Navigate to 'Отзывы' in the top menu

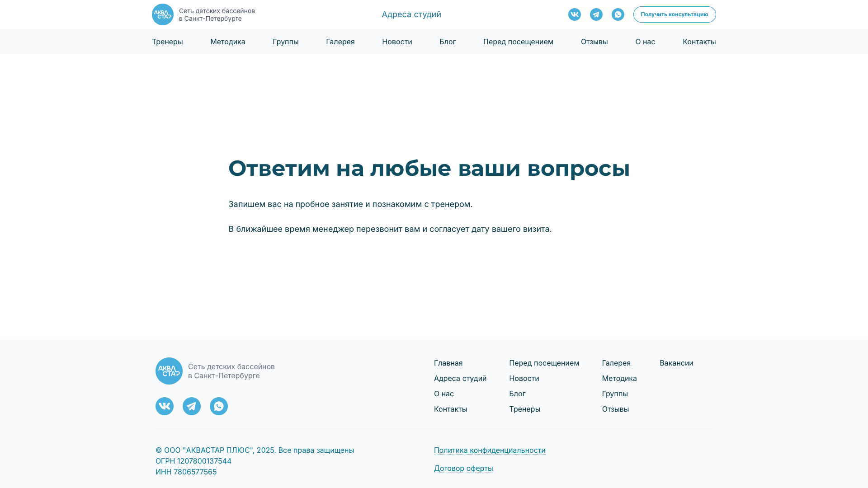pyautogui.click(x=594, y=42)
